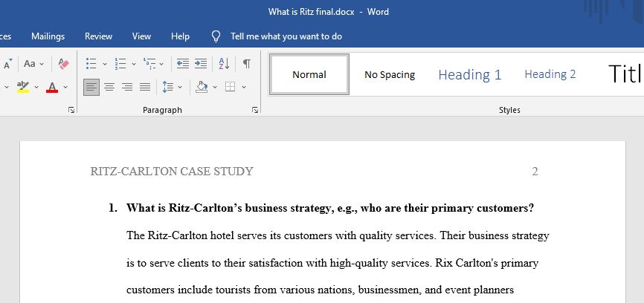Viewport: 644px width, 303px height.
Task: Toggle Justify alignment
Action: [144, 87]
